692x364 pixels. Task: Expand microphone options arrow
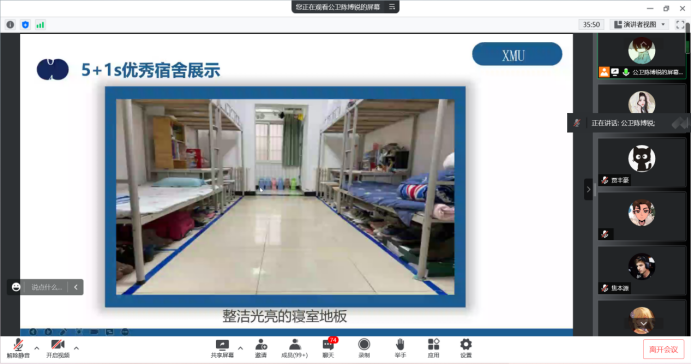[x=37, y=348]
